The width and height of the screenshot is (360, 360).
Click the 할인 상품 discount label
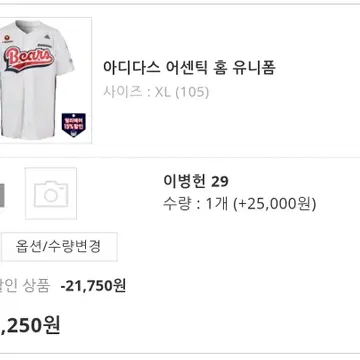pyautogui.click(x=25, y=286)
